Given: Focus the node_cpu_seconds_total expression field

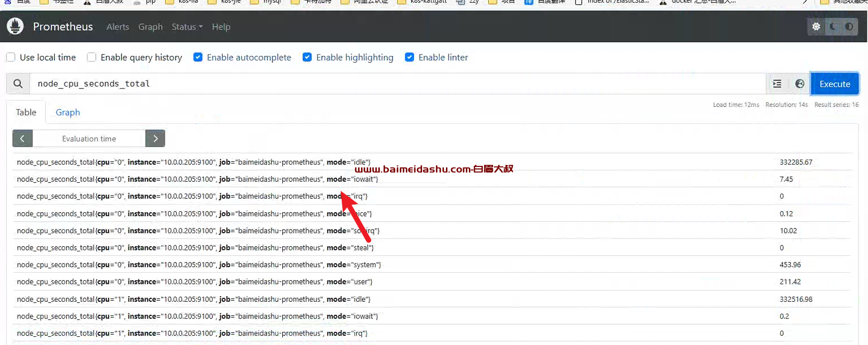Looking at the screenshot, I should (398, 83).
